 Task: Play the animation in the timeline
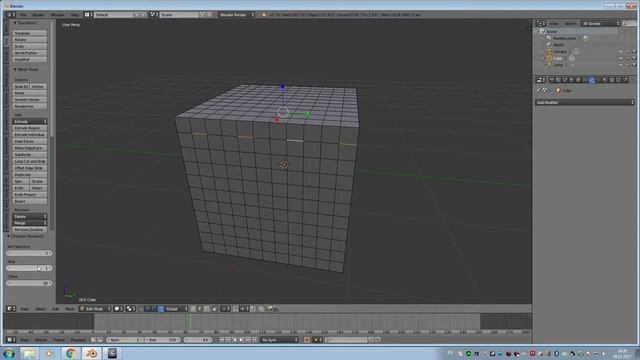(x=241, y=340)
